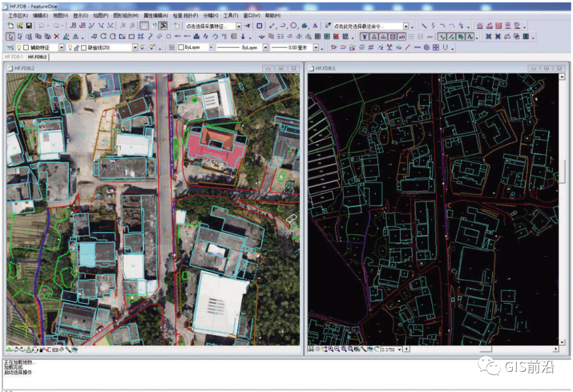The image size is (573, 392).
Task: Click the small circle tool icon in edit toolbar
Action: pyautogui.click(x=169, y=37)
